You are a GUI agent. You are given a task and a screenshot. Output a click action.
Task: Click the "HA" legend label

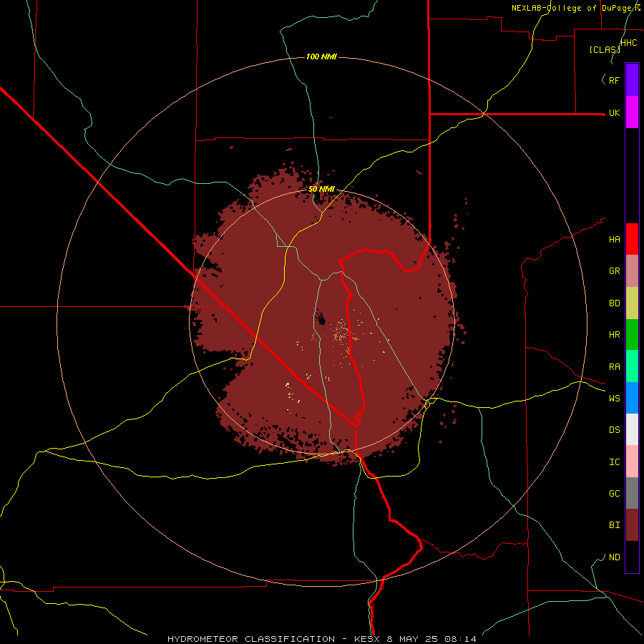pos(615,240)
